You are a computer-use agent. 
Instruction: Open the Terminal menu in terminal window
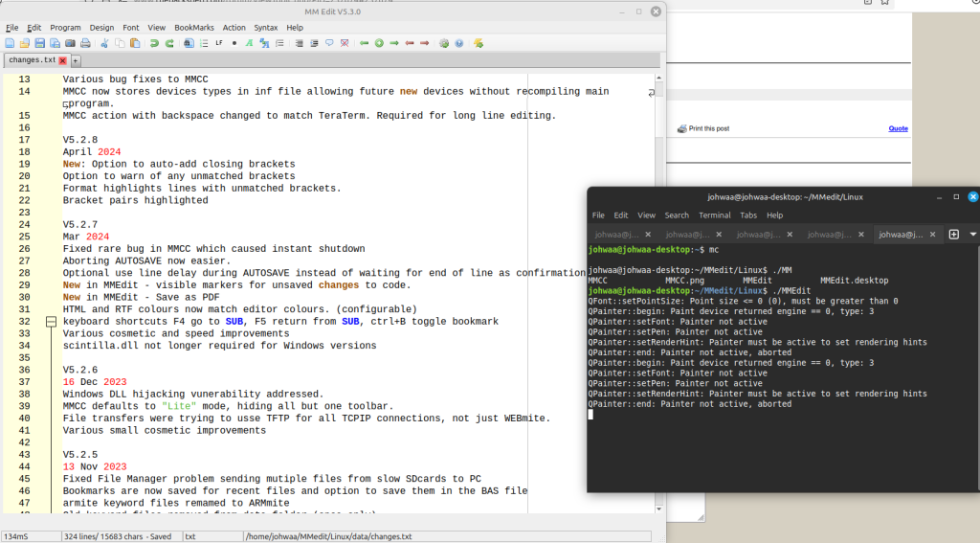point(714,215)
